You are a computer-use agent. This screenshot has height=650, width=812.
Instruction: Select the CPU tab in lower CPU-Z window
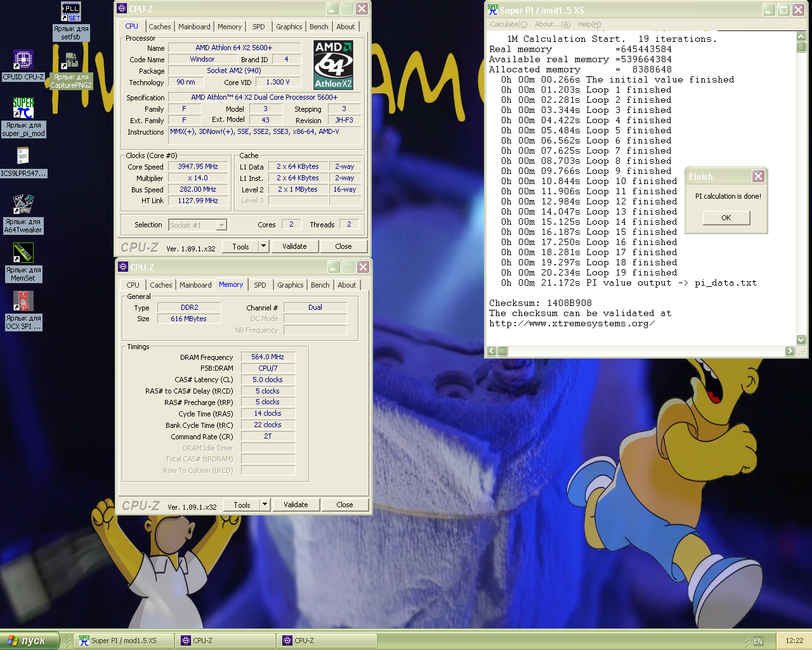click(x=133, y=285)
